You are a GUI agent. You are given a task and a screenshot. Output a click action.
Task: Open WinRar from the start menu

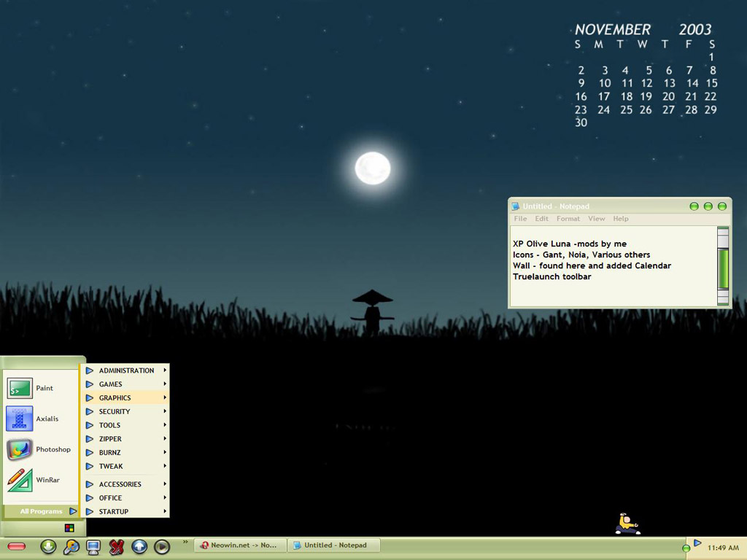coord(33,480)
